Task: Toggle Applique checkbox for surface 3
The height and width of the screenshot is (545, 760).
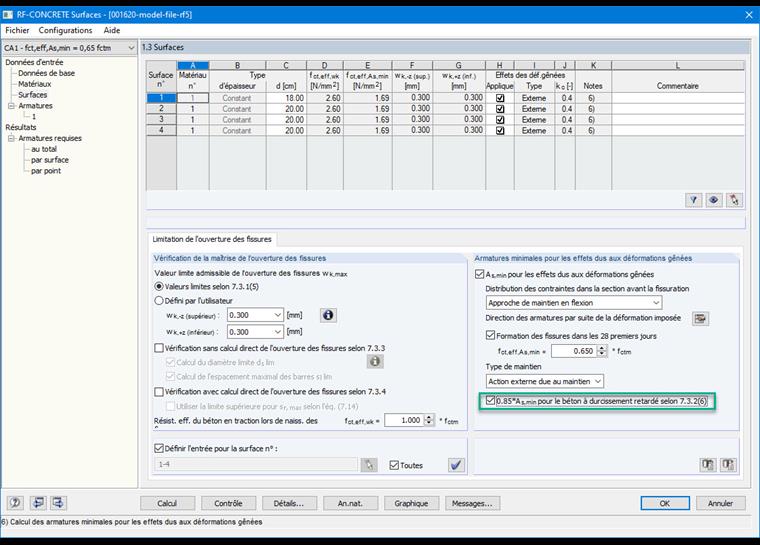Action: click(500, 120)
